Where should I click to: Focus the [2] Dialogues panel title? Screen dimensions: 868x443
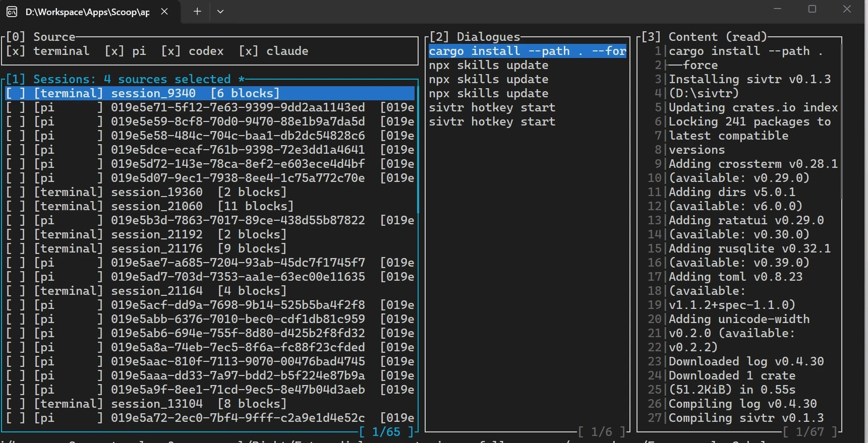[x=475, y=37]
